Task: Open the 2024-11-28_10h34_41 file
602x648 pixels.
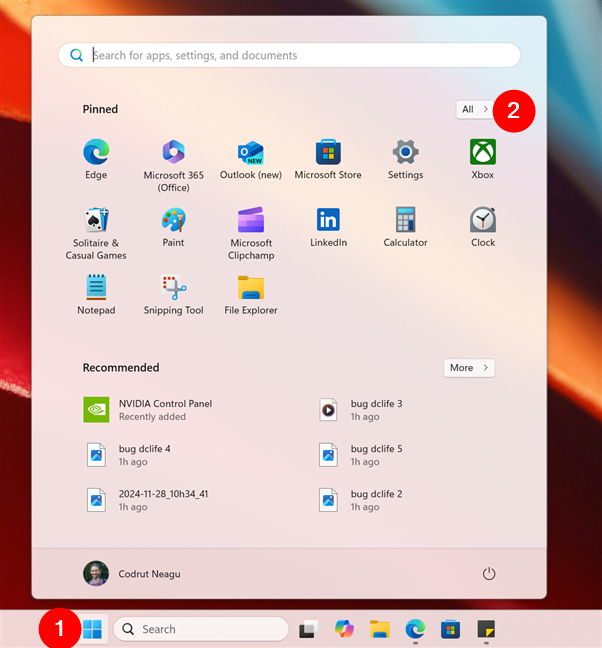Action: click(148, 500)
